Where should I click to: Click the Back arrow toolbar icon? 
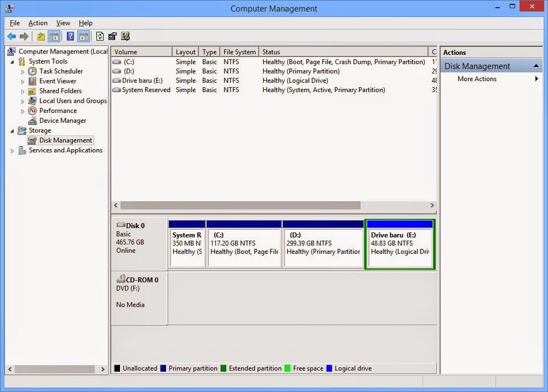pyautogui.click(x=12, y=36)
